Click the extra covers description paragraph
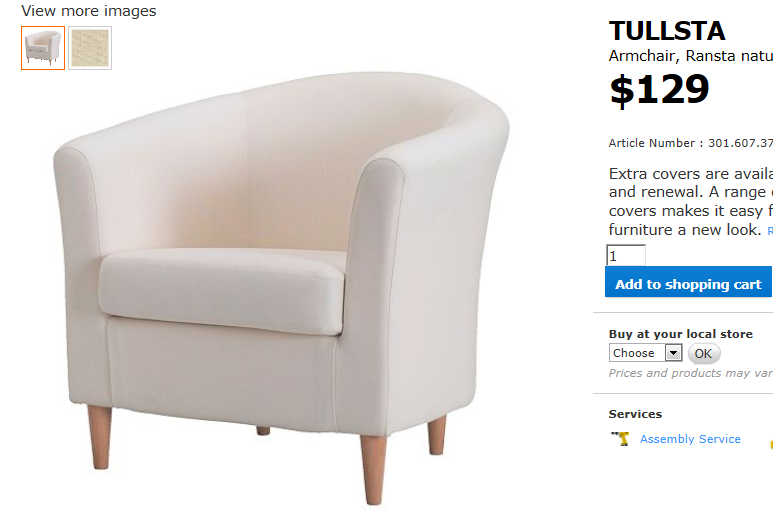The width and height of the screenshot is (773, 520). click(690, 202)
